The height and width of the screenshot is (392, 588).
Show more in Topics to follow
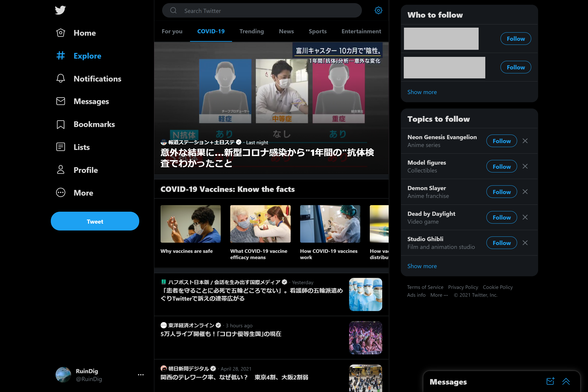coord(422,266)
